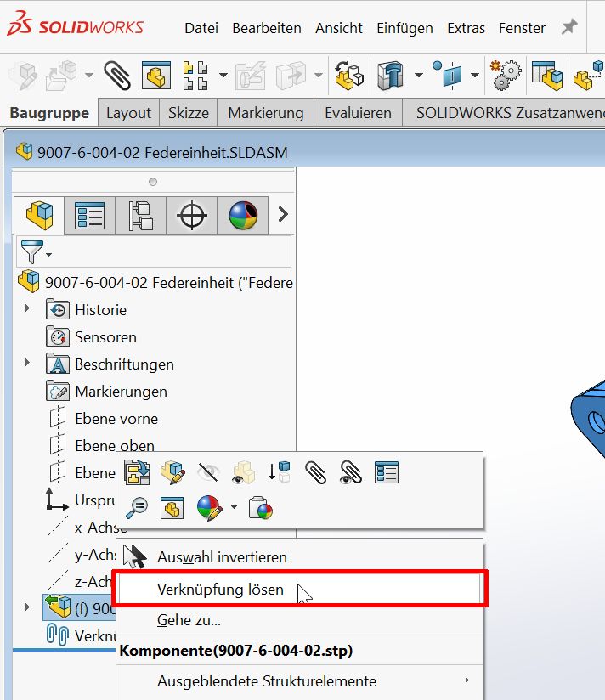The height and width of the screenshot is (700, 605).
Task: Click Edit Part icon in context toolbar
Action: [172, 473]
